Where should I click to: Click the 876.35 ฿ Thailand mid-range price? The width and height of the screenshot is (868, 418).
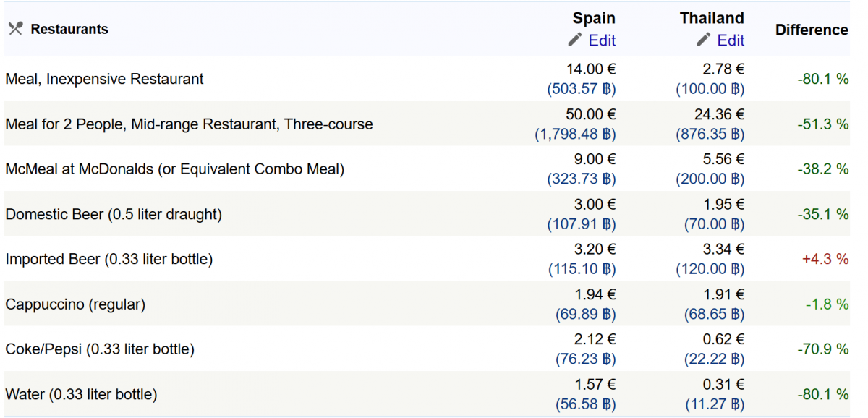pos(710,135)
